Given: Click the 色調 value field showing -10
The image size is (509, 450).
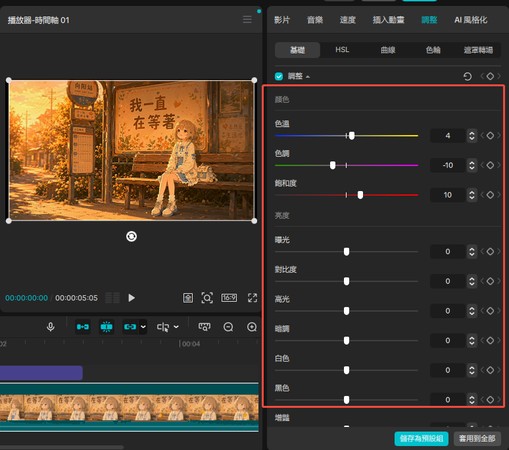Looking at the screenshot, I should (448, 165).
